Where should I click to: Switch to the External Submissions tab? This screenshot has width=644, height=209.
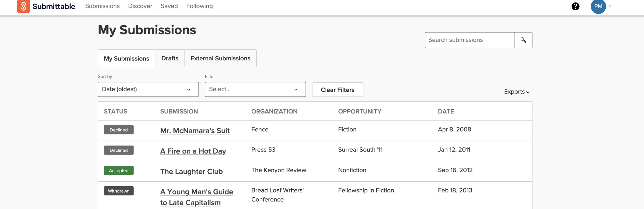click(220, 58)
